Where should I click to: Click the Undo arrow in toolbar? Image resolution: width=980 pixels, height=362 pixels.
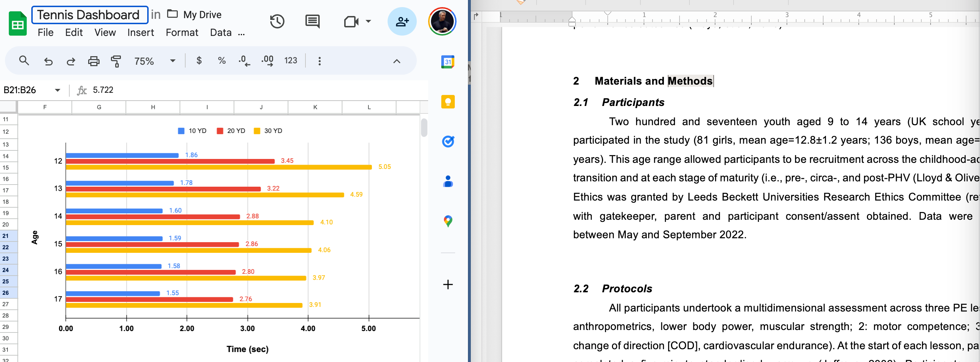48,61
